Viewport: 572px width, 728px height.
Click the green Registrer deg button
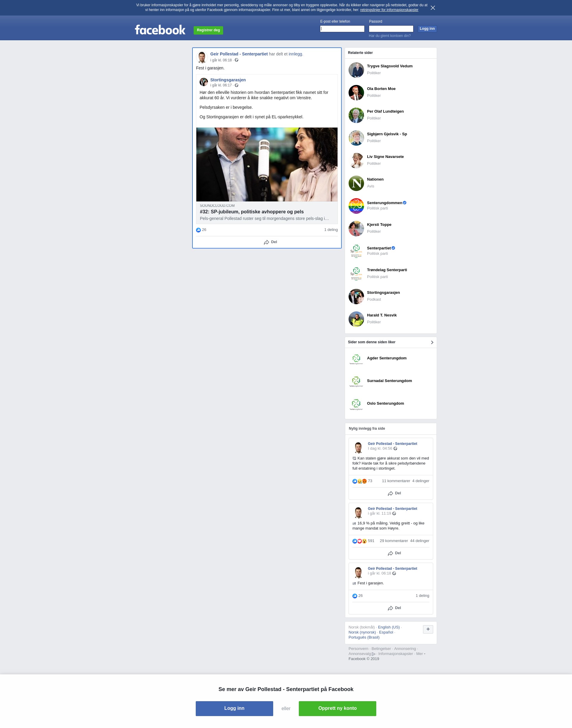coord(208,30)
